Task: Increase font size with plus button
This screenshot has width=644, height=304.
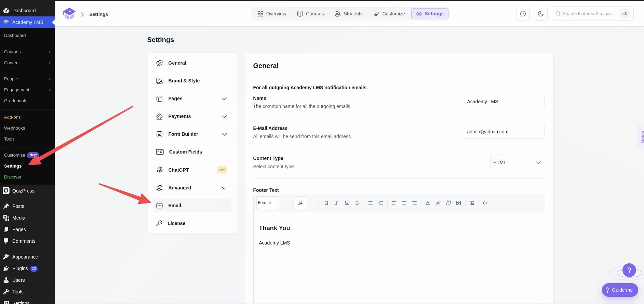Action: pos(313,203)
